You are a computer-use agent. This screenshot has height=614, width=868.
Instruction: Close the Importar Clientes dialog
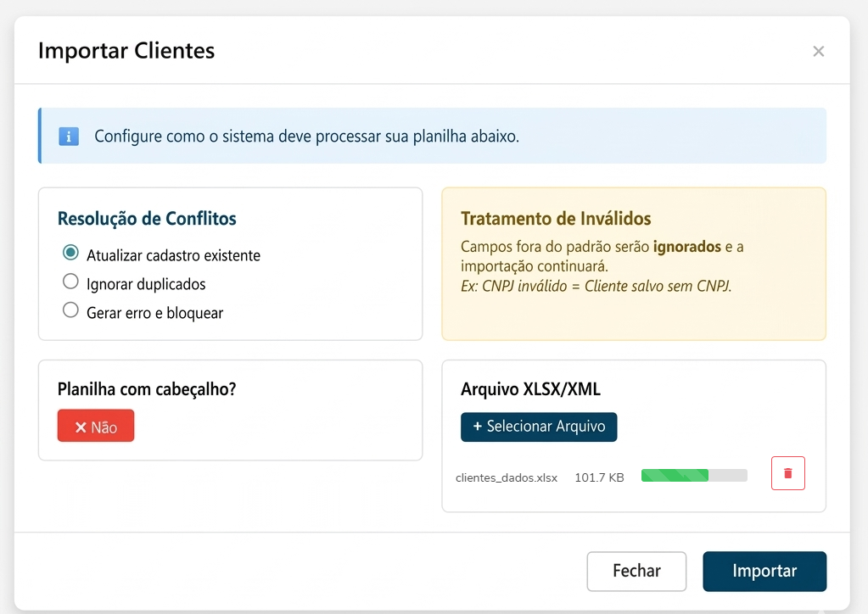(x=818, y=52)
